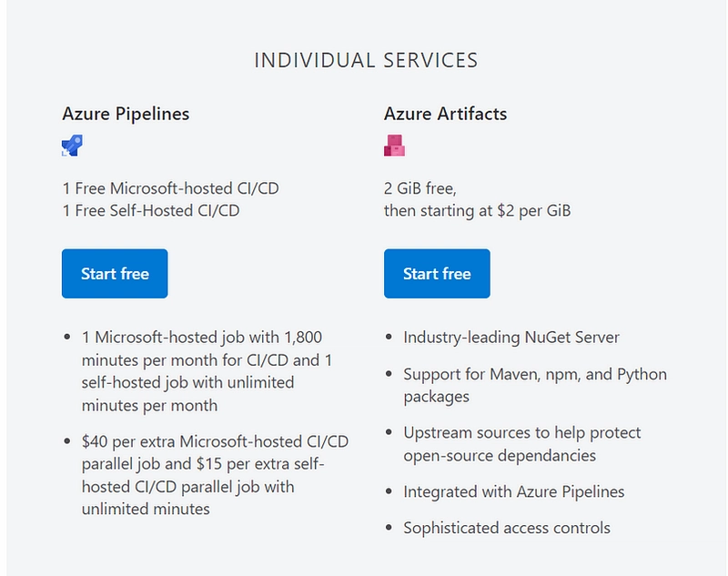Screen dimensions: 728x576
Task: Select the Azure Artifacts heading
Action: pyautogui.click(x=445, y=114)
